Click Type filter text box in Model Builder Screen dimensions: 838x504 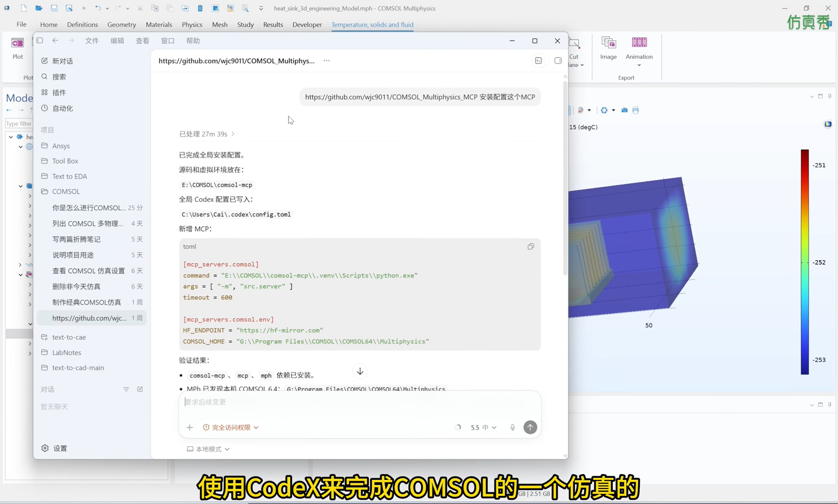point(19,124)
